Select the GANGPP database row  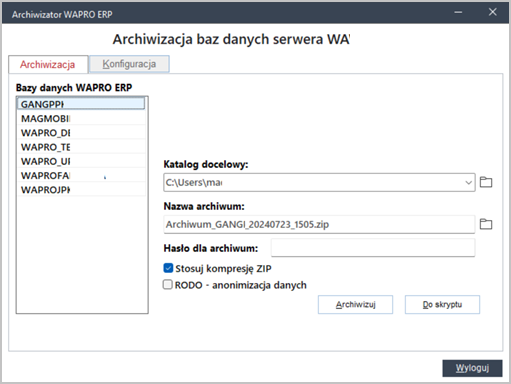pyautogui.click(x=81, y=104)
